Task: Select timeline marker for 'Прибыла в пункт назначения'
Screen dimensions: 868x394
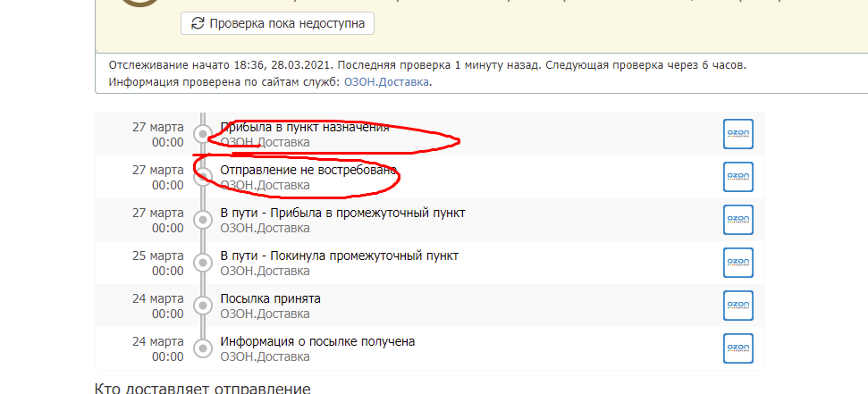Action: click(203, 134)
